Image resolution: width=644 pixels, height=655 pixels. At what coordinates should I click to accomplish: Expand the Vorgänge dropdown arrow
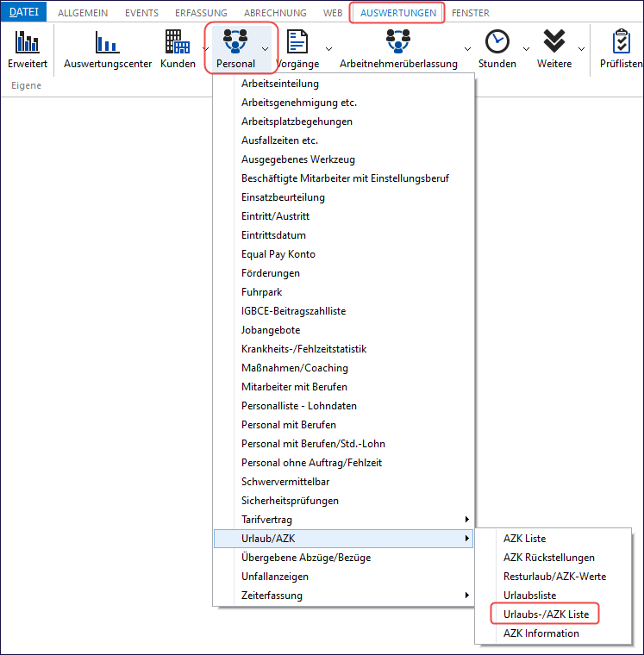tap(328, 49)
